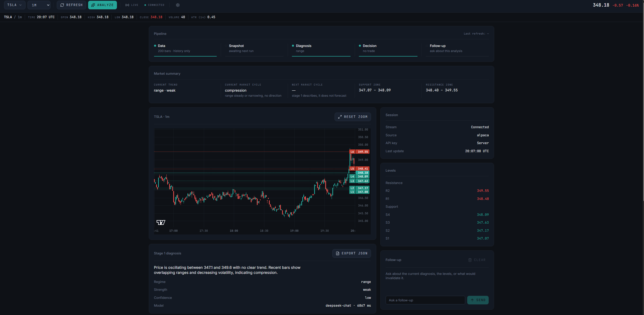Clear the follow-up conversation

(x=477, y=260)
